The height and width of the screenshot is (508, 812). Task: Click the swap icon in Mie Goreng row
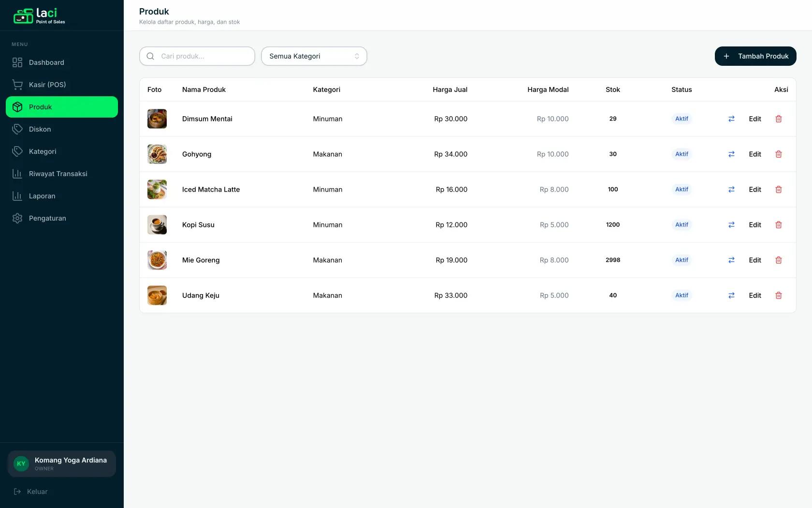(x=731, y=260)
